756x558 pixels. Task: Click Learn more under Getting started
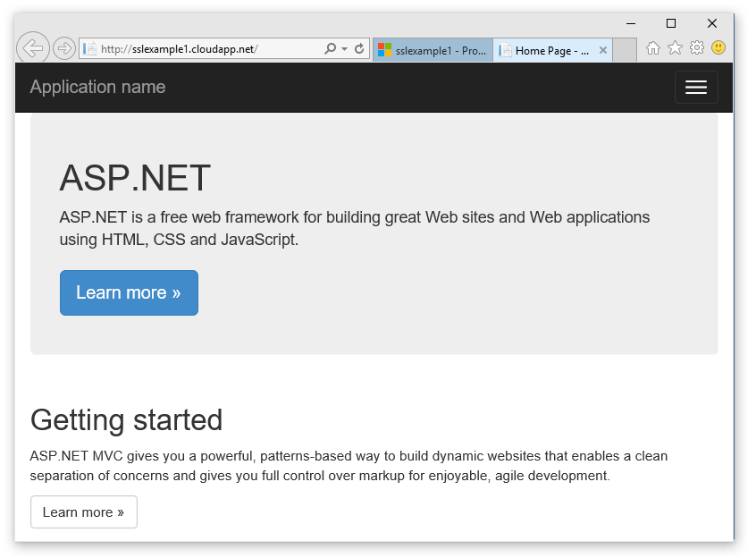pyautogui.click(x=84, y=512)
